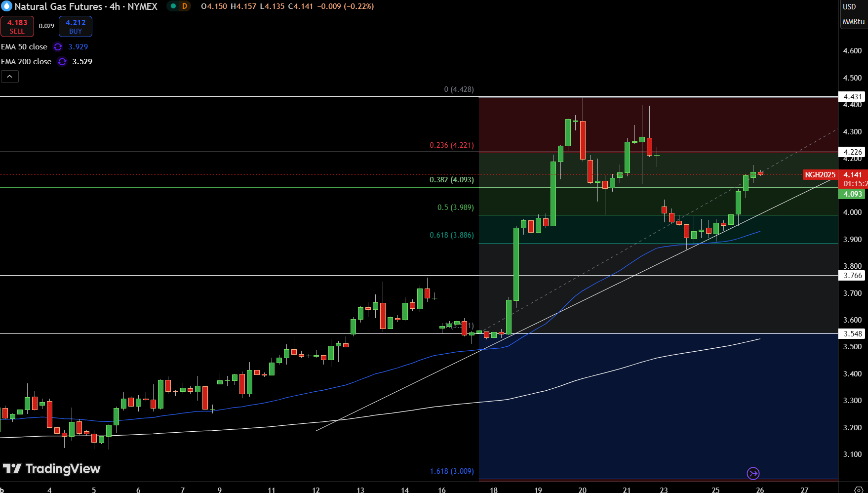Click the orange D delayed-data badge
The width and height of the screenshot is (868, 493).
[x=185, y=6]
